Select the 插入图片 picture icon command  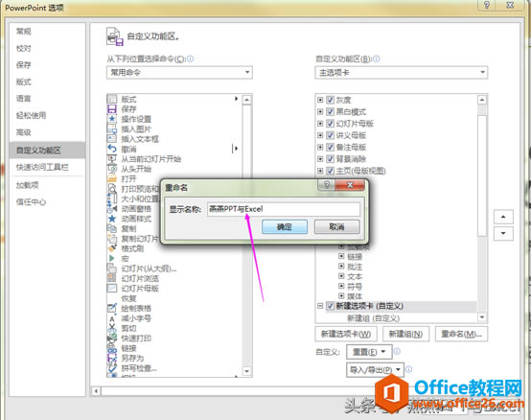(112, 128)
